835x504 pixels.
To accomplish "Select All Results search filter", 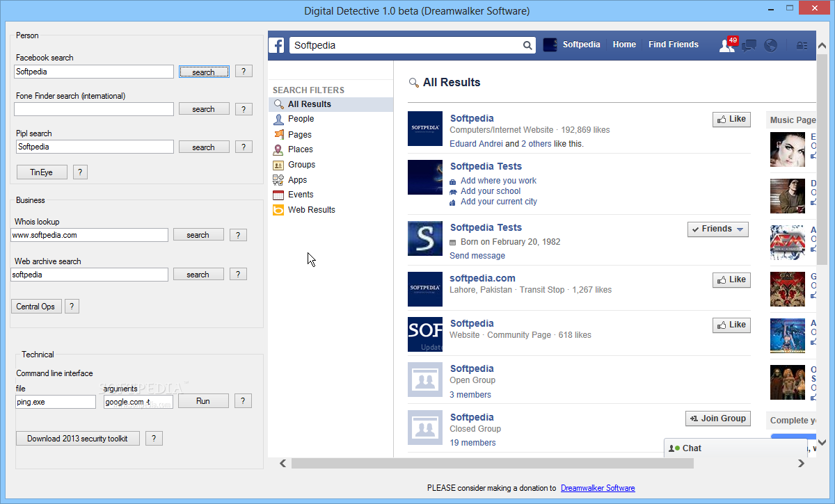I will (x=331, y=104).
